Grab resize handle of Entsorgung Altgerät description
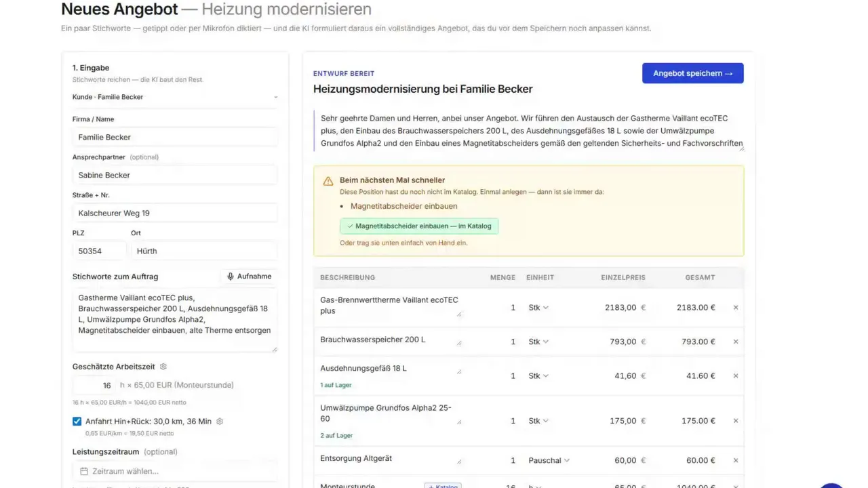Image resolution: width=868 pixels, height=488 pixels. [x=459, y=462]
